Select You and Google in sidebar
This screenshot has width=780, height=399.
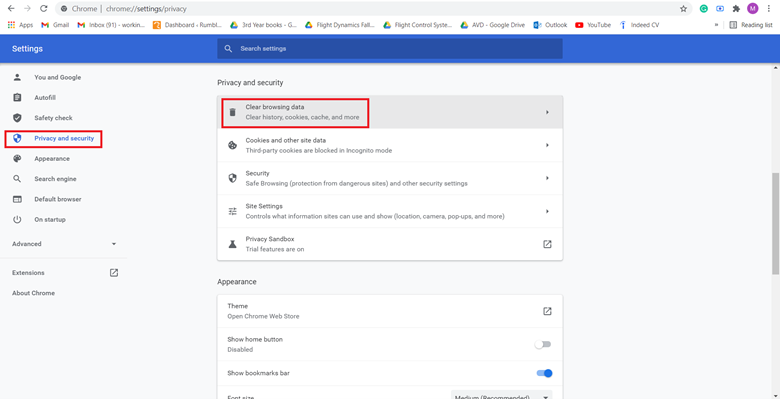58,77
